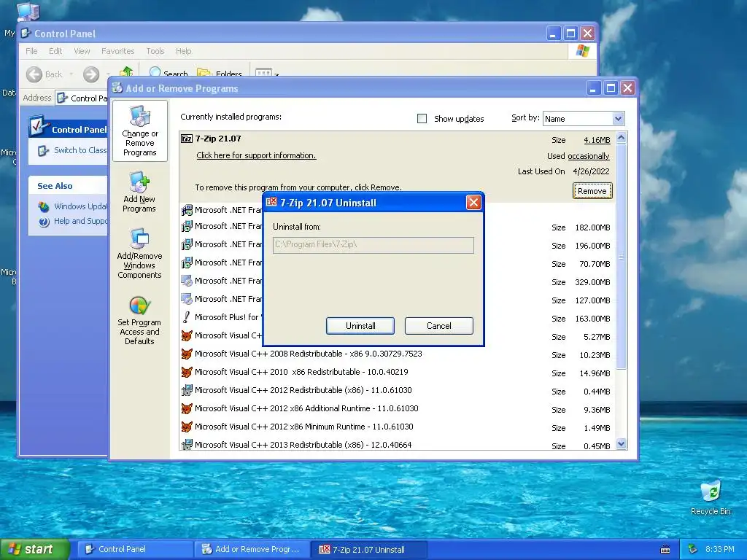
Task: Open Click here for support information link
Action: coord(256,156)
